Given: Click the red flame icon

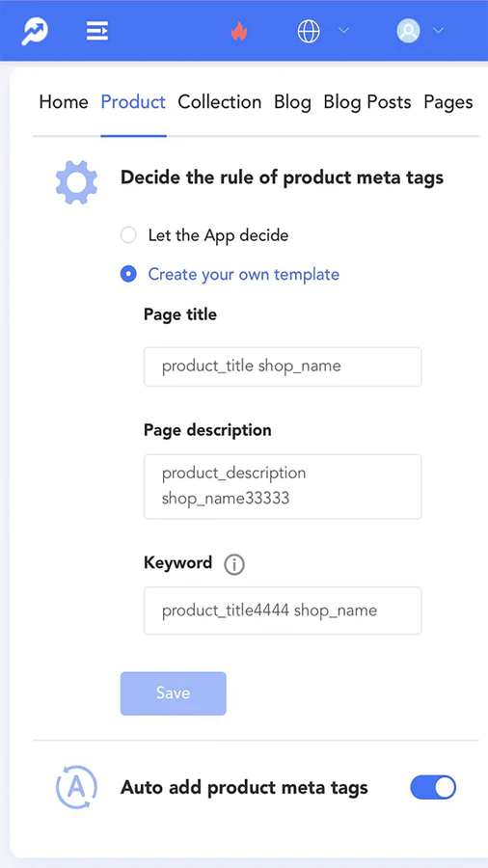Looking at the screenshot, I should tap(239, 31).
